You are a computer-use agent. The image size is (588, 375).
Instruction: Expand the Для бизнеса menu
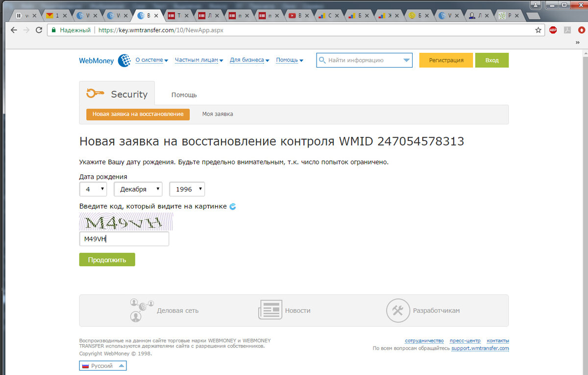coord(249,60)
